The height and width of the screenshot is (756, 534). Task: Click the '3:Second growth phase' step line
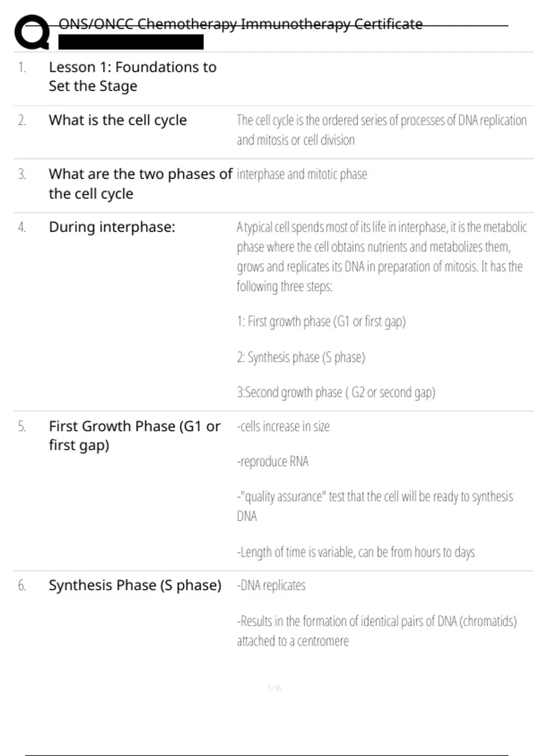pyautogui.click(x=336, y=393)
